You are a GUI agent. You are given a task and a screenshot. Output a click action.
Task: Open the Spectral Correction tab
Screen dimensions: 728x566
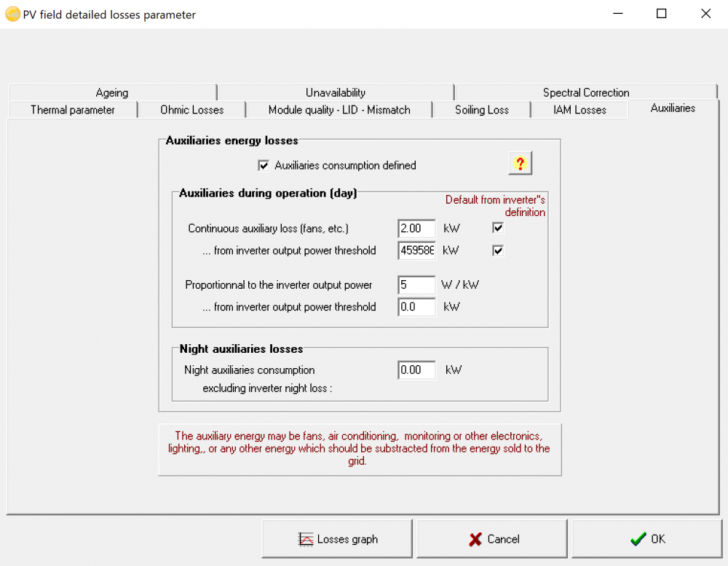point(586,92)
